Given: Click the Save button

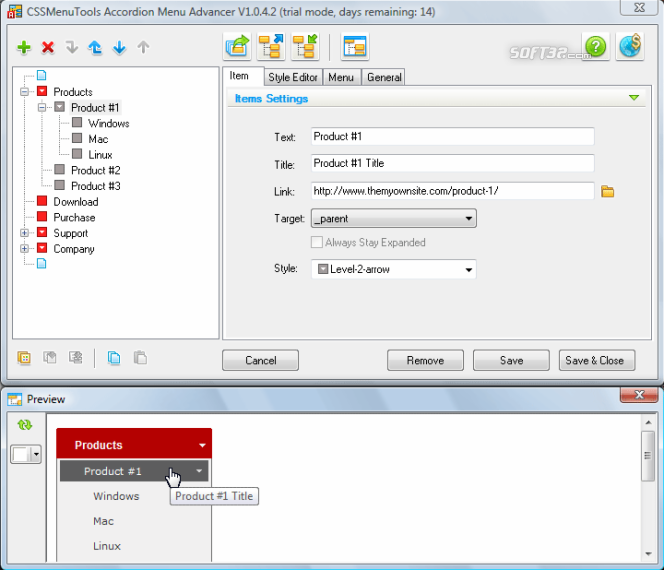Looking at the screenshot, I should pyautogui.click(x=511, y=360).
